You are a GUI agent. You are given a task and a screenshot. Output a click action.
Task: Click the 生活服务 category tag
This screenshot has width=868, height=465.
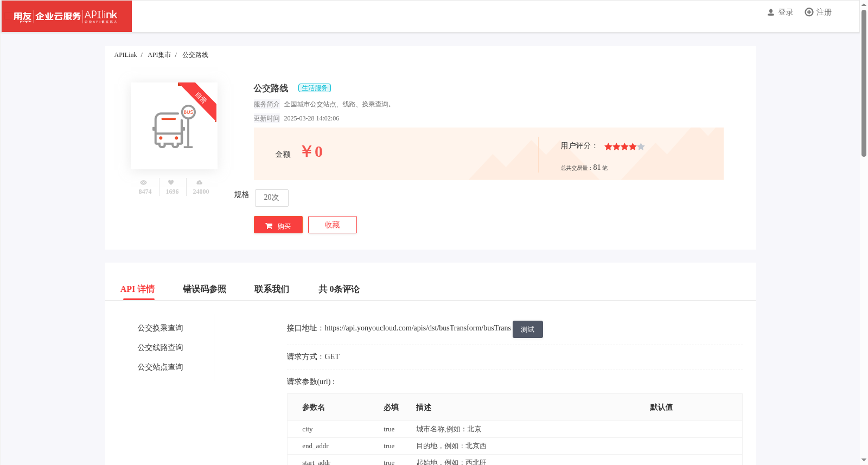(x=315, y=88)
